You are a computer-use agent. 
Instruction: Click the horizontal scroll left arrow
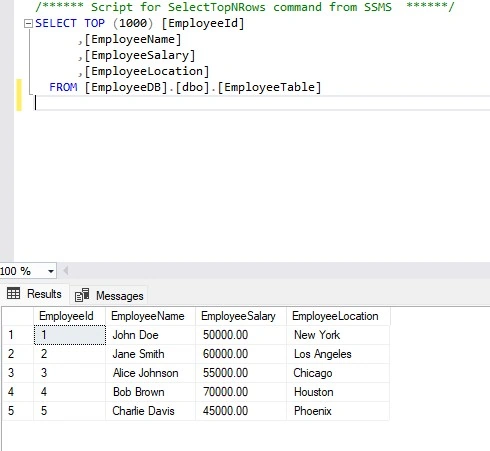click(x=66, y=271)
